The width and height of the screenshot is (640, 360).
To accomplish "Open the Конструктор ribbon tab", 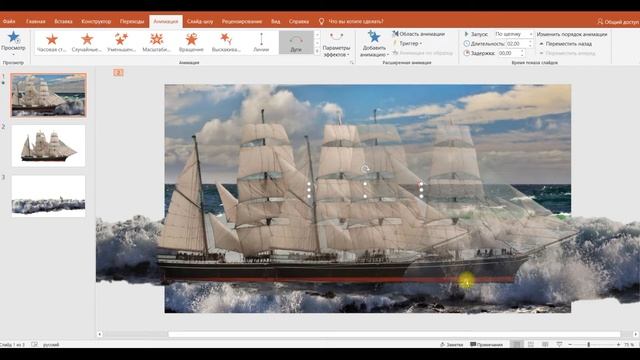I will (96, 21).
